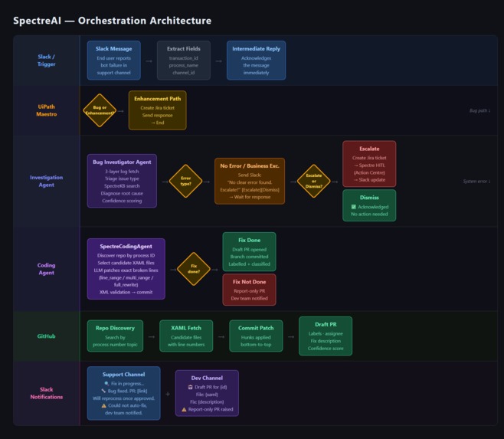Click the Error type? decision diamond
The width and height of the screenshot is (504, 439).
click(186, 181)
